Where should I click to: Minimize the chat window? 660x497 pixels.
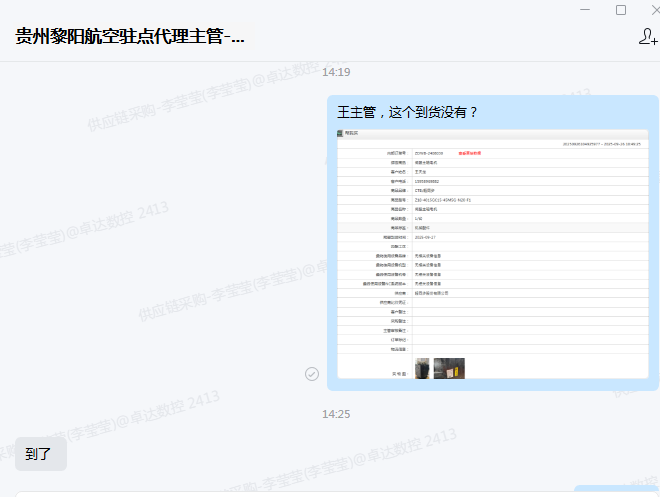pos(585,9)
